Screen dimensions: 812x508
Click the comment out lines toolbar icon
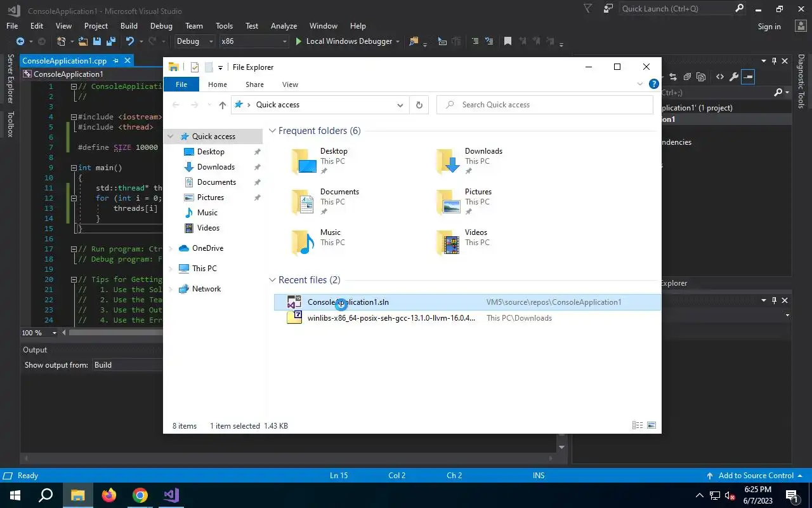[x=475, y=41]
